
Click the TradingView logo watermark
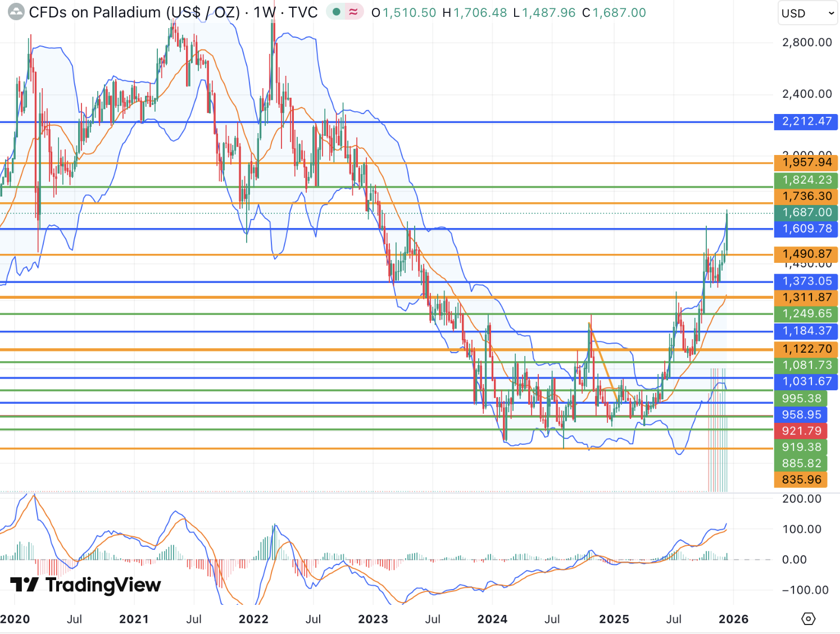(85, 585)
